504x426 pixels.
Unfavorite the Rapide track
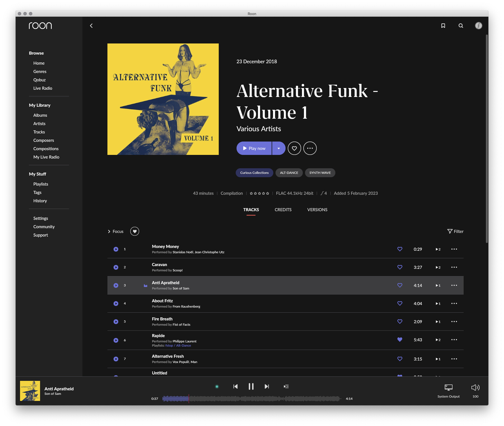400,340
